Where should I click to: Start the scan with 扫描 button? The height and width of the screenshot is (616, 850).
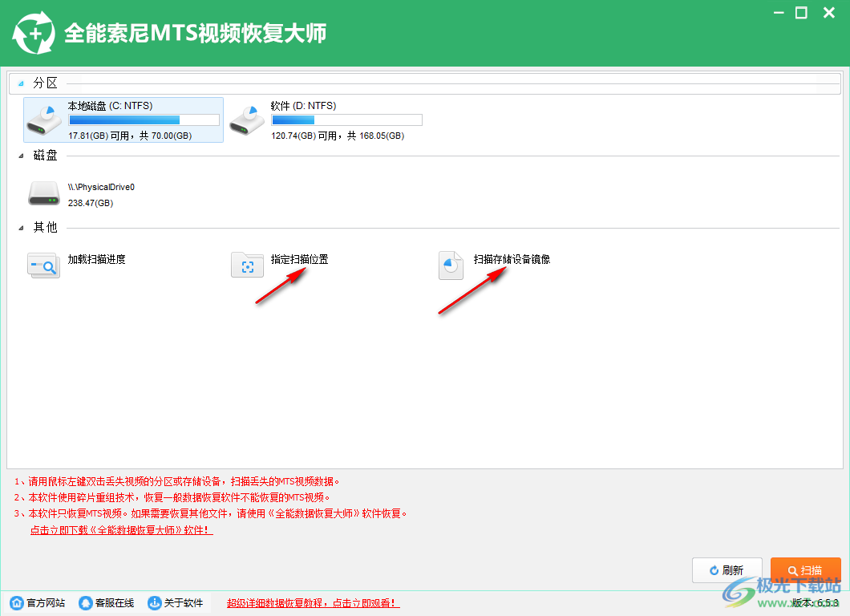pyautogui.click(x=806, y=570)
